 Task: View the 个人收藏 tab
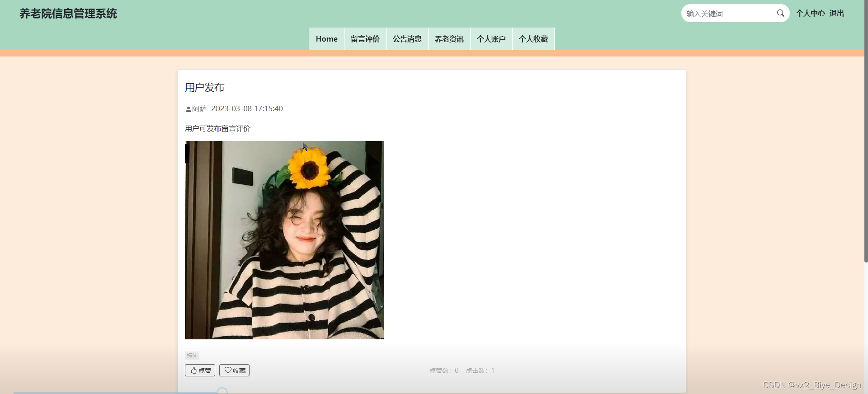click(533, 39)
